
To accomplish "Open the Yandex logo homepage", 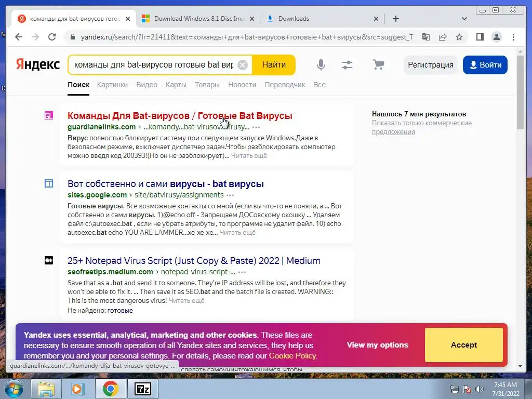I will tap(37, 64).
